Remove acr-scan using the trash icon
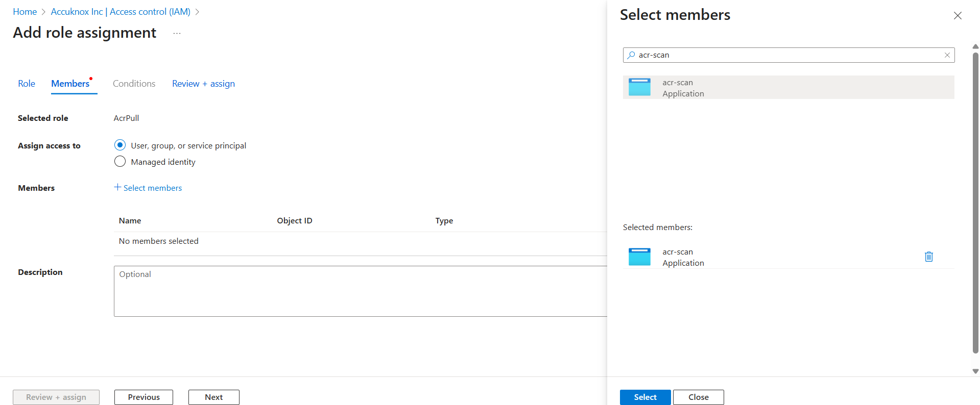This screenshot has height=405, width=980. (928, 257)
